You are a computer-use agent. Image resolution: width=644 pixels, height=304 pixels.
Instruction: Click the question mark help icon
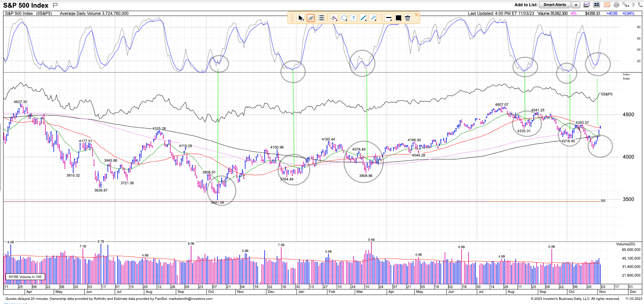tap(633, 5)
